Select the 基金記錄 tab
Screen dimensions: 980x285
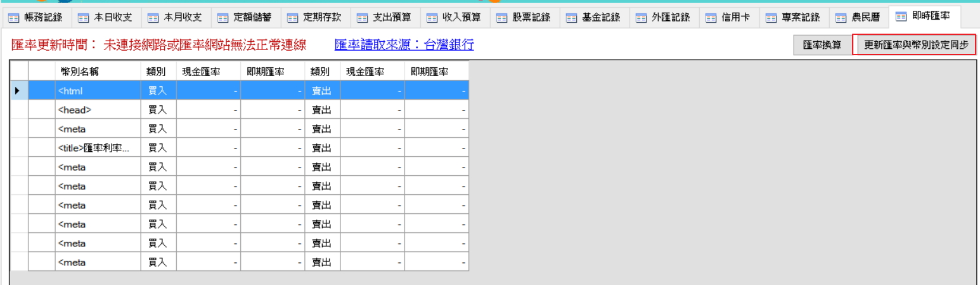[x=595, y=17]
